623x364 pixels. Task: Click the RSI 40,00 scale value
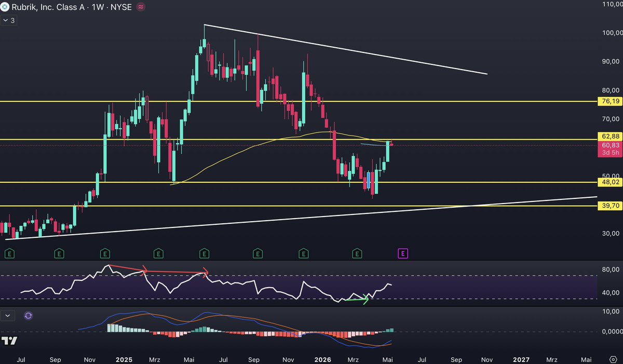(x=612, y=292)
